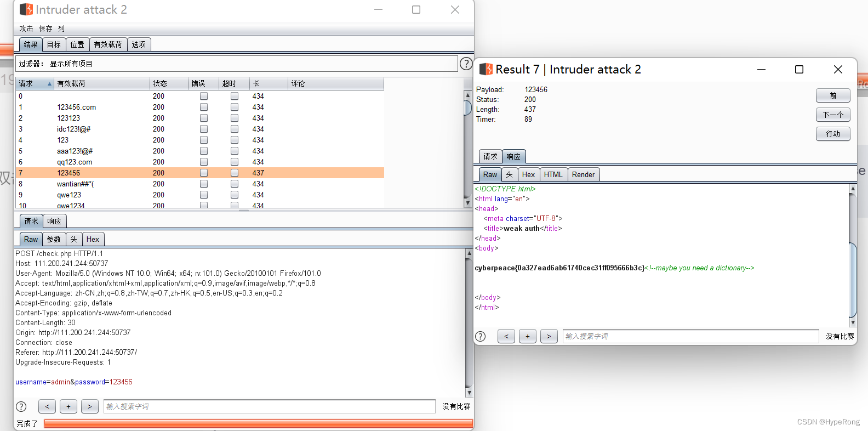Click help icon in Result 7 search bar
This screenshot has height=431, width=868.
coord(481,336)
